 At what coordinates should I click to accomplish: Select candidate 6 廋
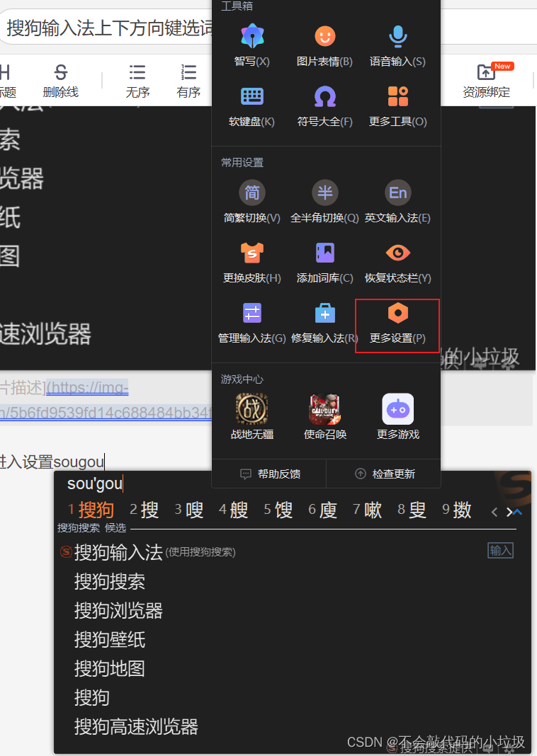point(322,510)
